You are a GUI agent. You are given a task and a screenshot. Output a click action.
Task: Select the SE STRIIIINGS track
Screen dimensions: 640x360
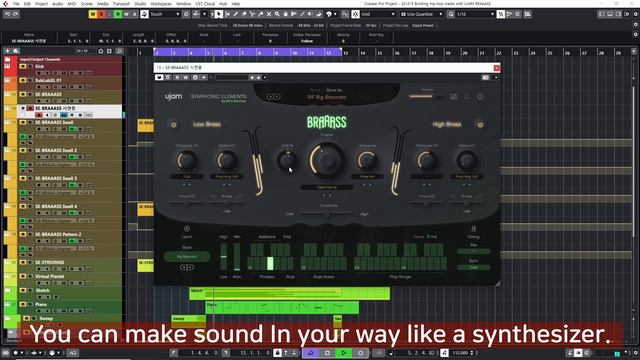pyautogui.click(x=49, y=262)
